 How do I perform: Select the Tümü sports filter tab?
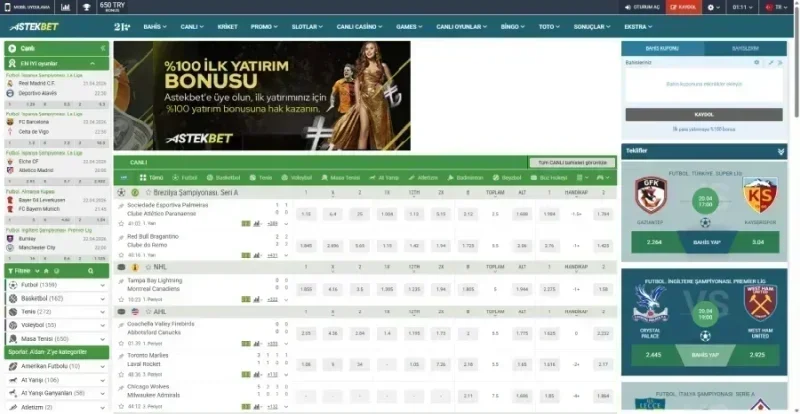coord(151,178)
